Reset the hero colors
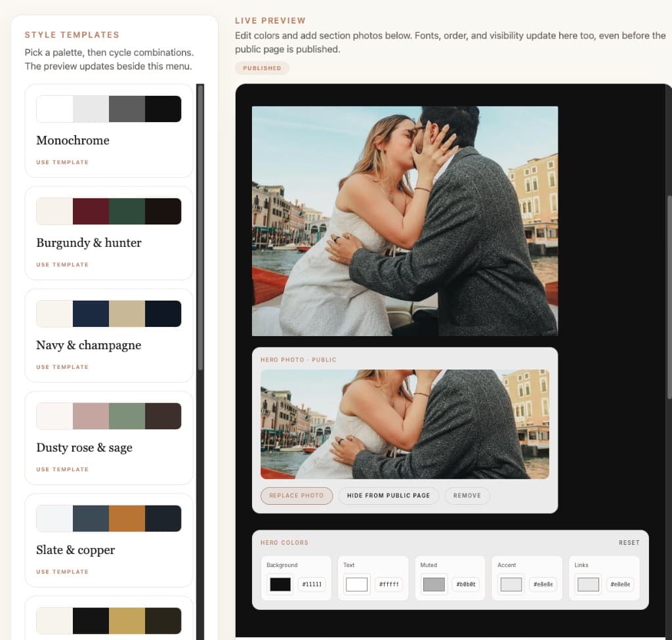This screenshot has width=672, height=640. (629, 543)
